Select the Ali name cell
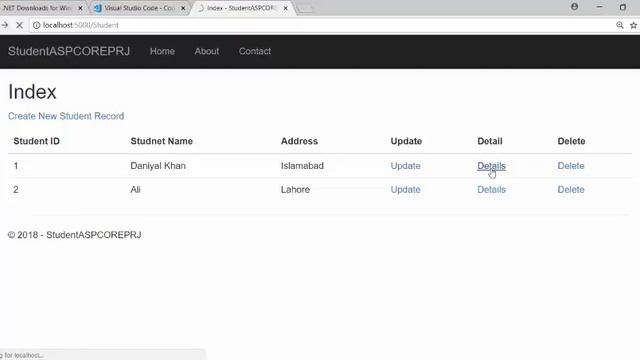Viewport: 640px width, 360px height. pos(136,189)
